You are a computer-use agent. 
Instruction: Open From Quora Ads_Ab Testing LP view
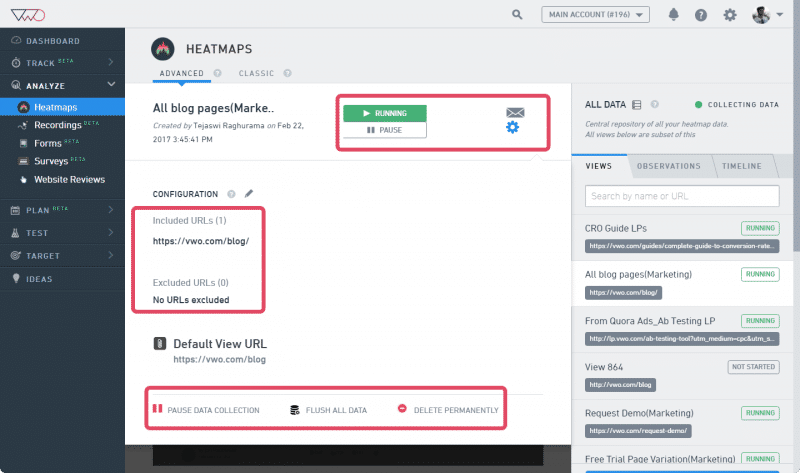(650, 321)
